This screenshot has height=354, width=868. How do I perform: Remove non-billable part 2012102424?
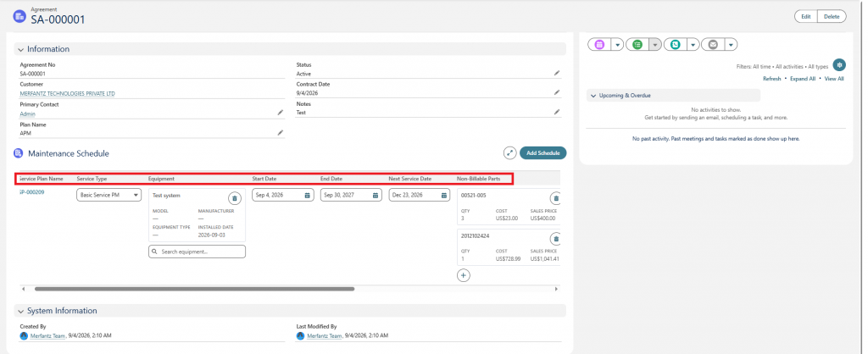(x=556, y=239)
